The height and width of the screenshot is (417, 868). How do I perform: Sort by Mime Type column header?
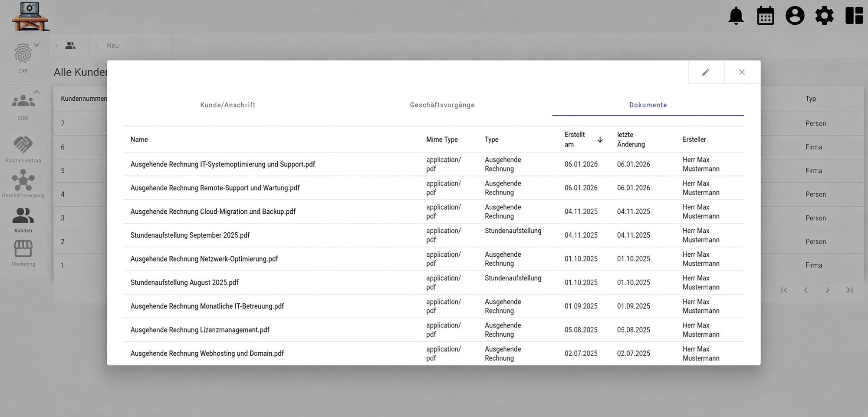pyautogui.click(x=442, y=139)
